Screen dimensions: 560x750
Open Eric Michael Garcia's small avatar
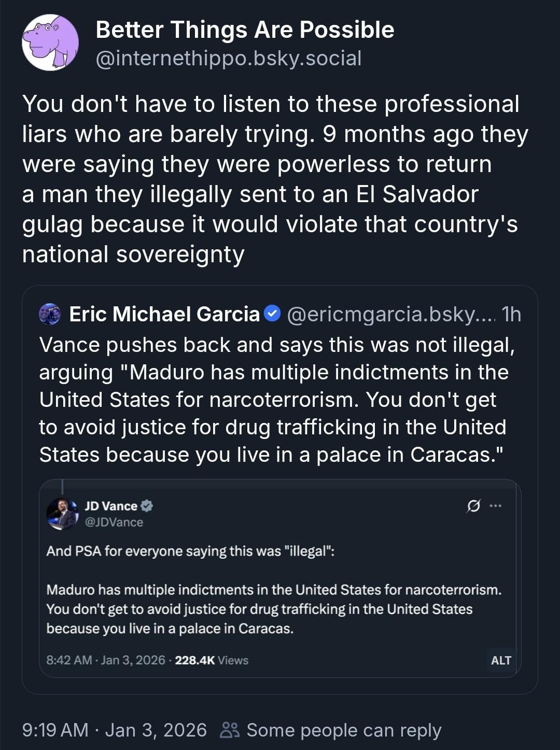pos(50,314)
